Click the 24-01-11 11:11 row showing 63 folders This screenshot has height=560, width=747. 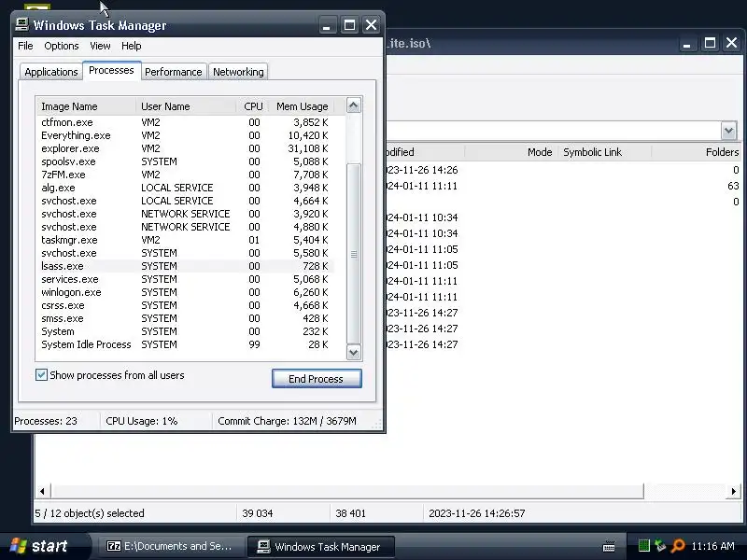562,186
